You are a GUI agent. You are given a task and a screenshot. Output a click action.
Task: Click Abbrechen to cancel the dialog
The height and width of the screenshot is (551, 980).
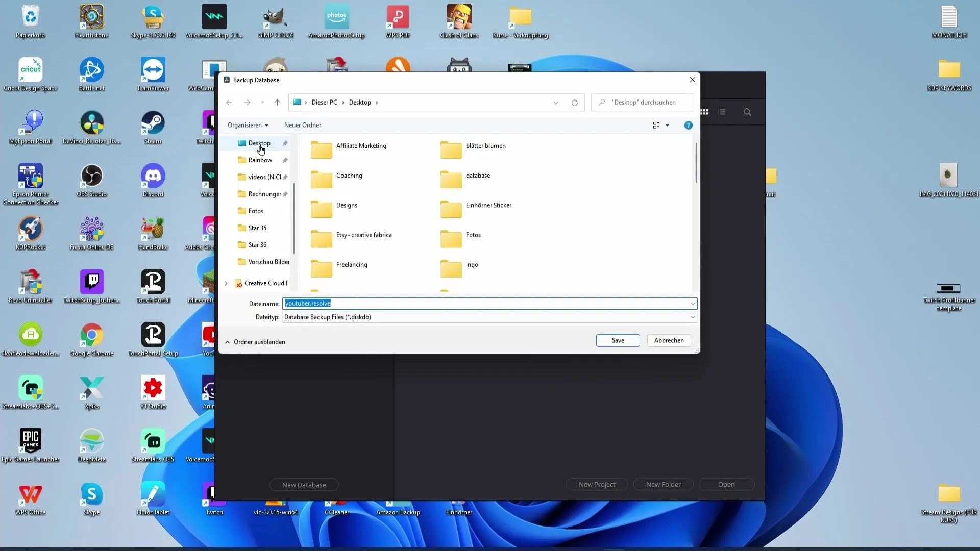(669, 340)
